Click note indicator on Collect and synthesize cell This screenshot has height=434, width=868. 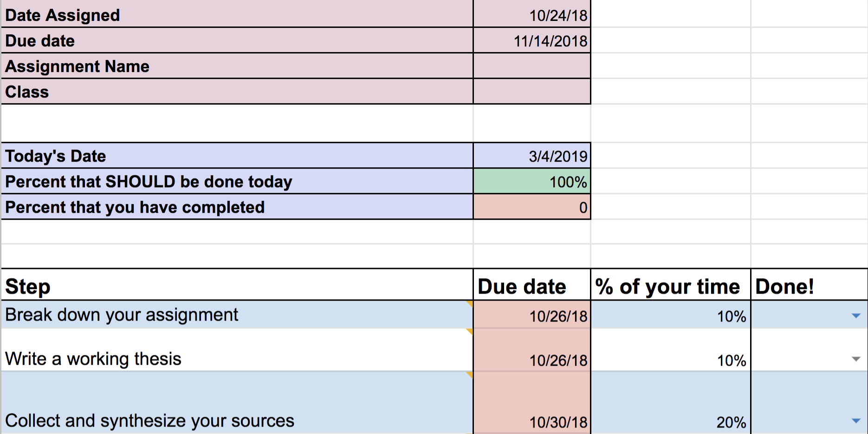[470, 375]
